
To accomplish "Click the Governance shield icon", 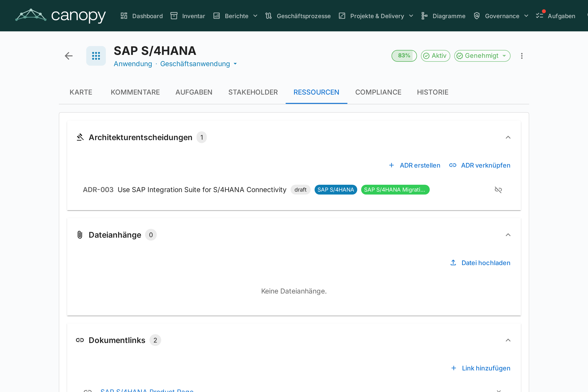I will pos(477,16).
